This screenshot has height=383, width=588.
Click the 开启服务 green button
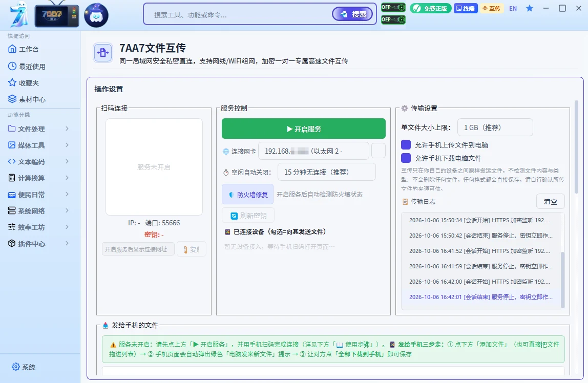coord(303,129)
